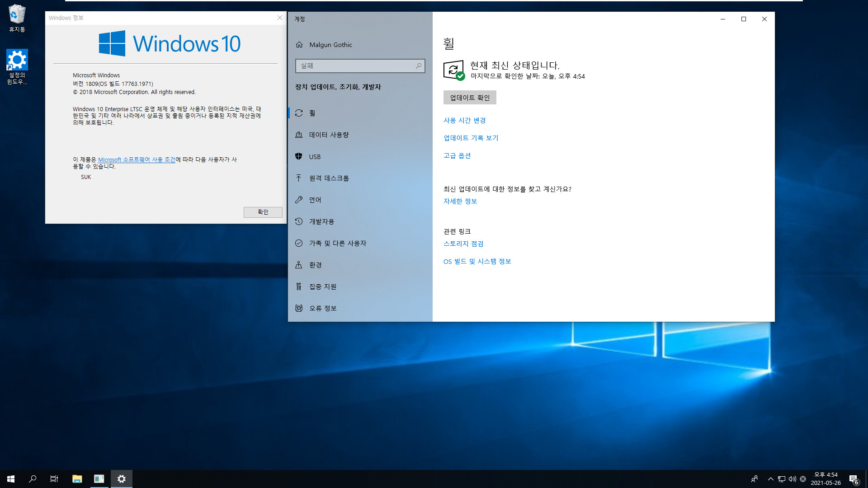Click the sync icon next to 휠

(299, 113)
